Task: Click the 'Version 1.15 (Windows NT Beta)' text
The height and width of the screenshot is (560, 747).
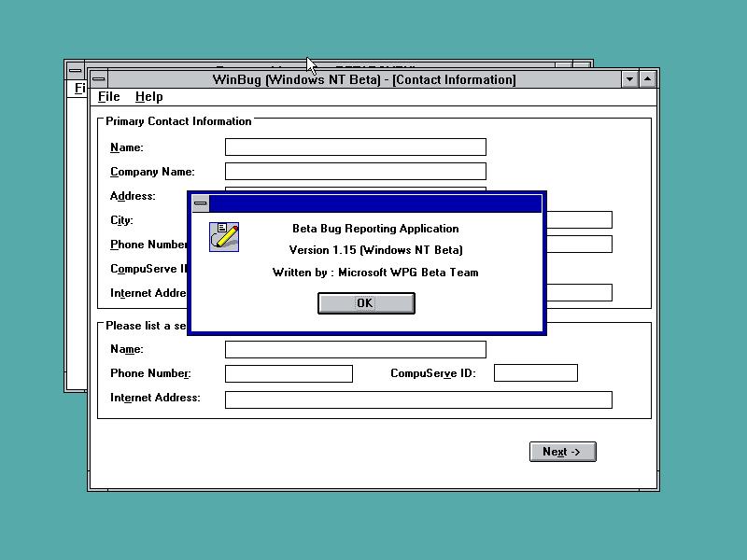Action: click(x=376, y=250)
